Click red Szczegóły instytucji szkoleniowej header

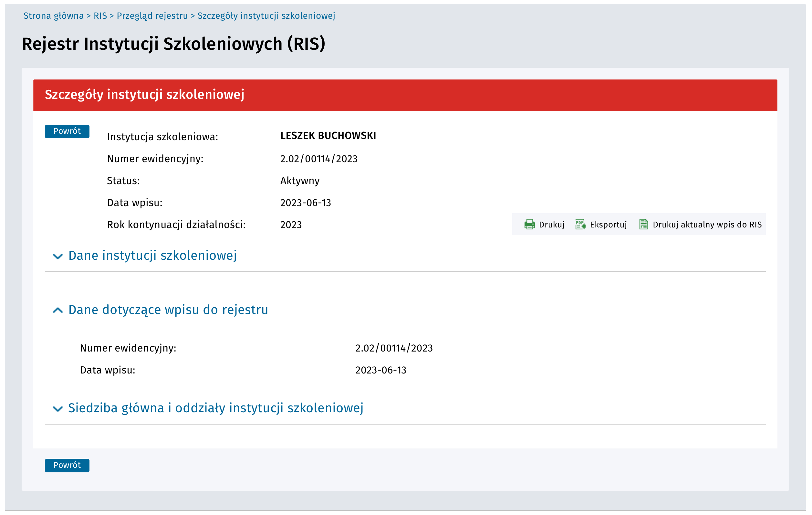click(x=405, y=95)
